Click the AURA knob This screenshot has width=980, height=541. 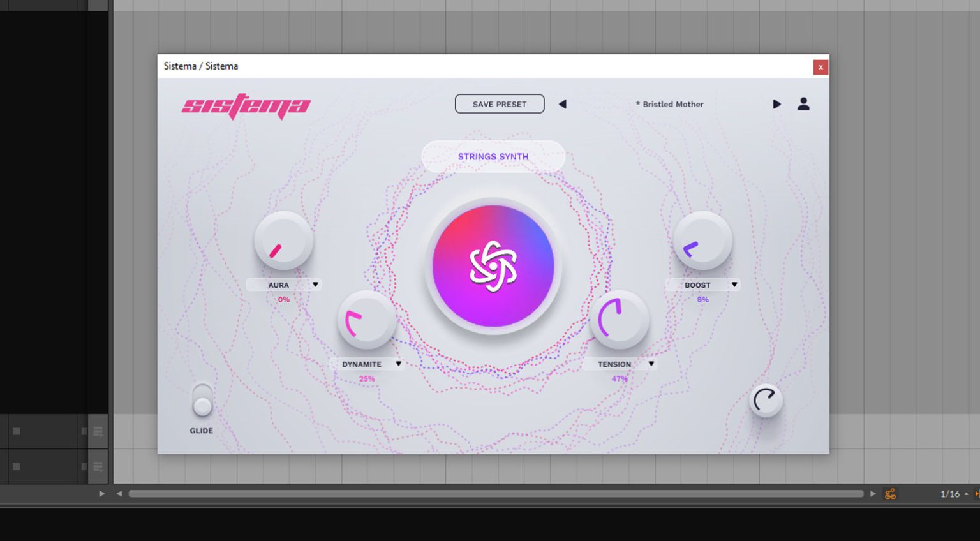(x=283, y=241)
